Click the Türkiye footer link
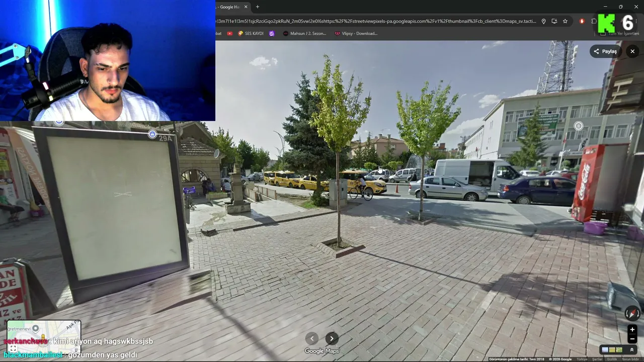644x362 pixels. click(582, 359)
